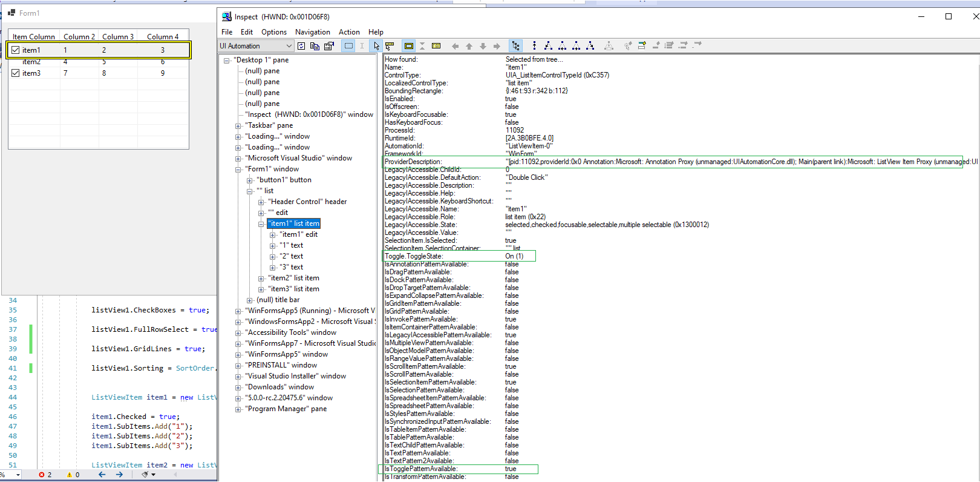Toggle the Show Tree icon in toolbar
This screenshot has width=980, height=482.
tap(515, 46)
